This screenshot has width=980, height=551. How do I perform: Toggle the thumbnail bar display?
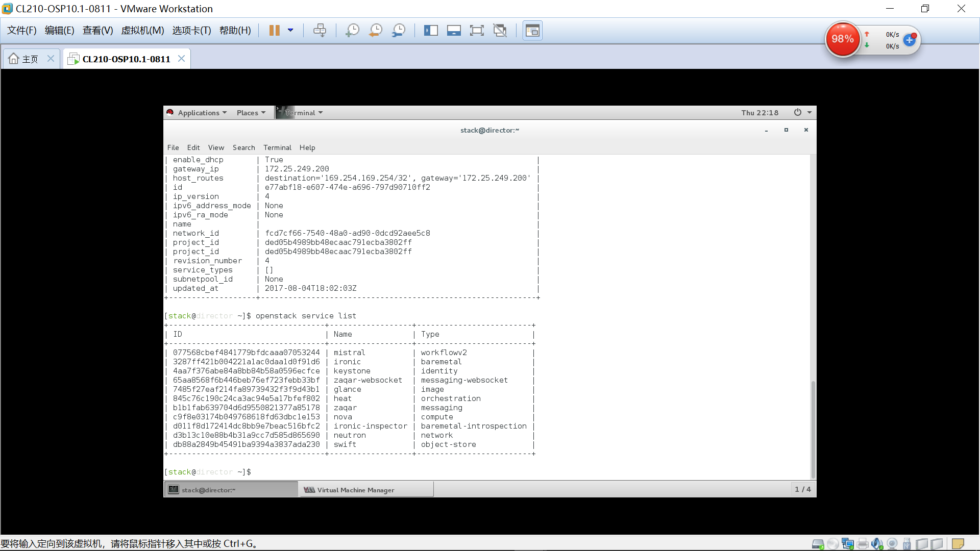pos(454,30)
